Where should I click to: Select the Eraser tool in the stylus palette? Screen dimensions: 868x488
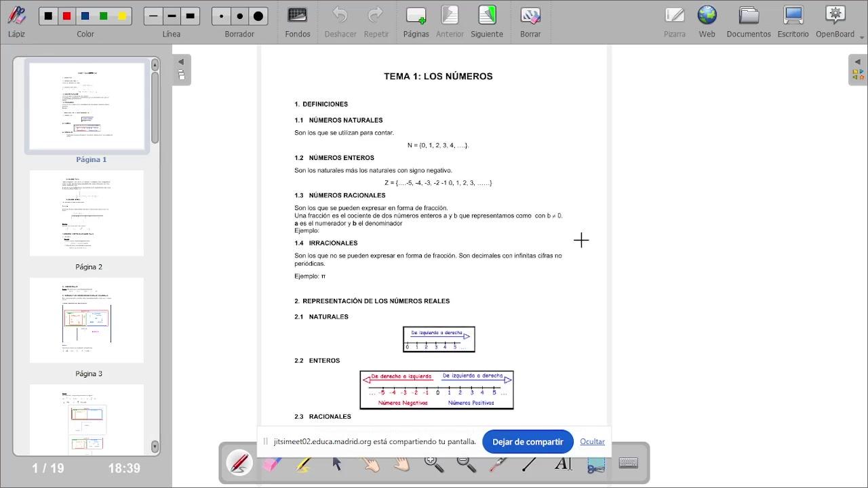pyautogui.click(x=272, y=463)
